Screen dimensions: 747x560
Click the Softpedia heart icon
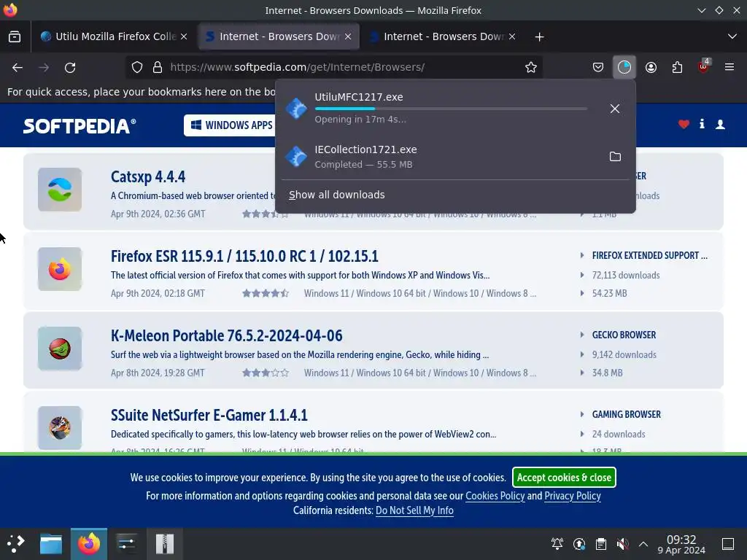[x=684, y=124]
